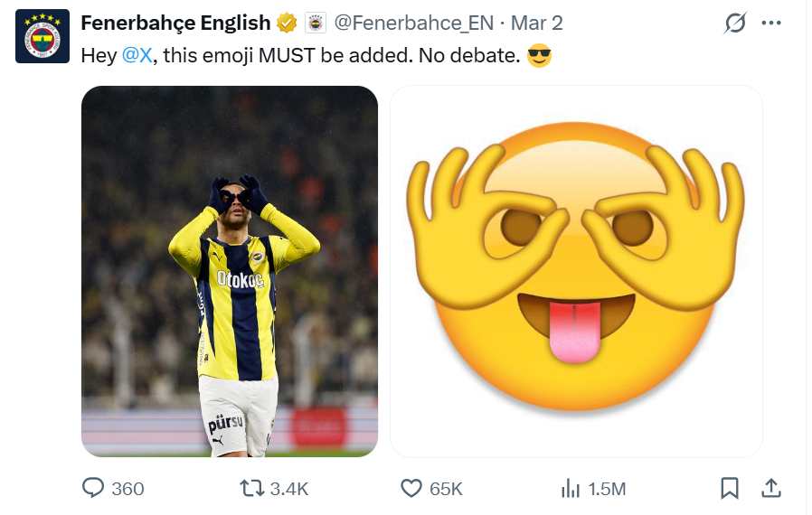Click the small affiliate badge beside the checkmark
The width and height of the screenshot is (812, 515).
pos(316,23)
